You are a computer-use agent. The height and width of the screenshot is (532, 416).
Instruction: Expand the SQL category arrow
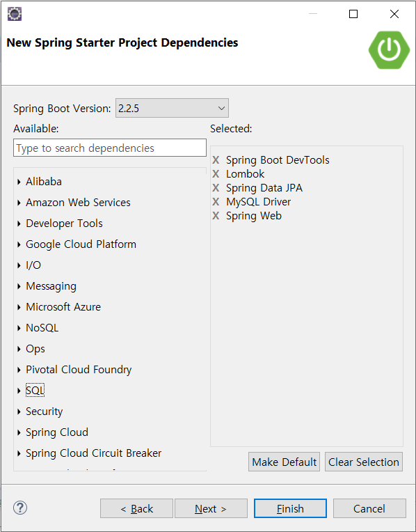tap(19, 391)
